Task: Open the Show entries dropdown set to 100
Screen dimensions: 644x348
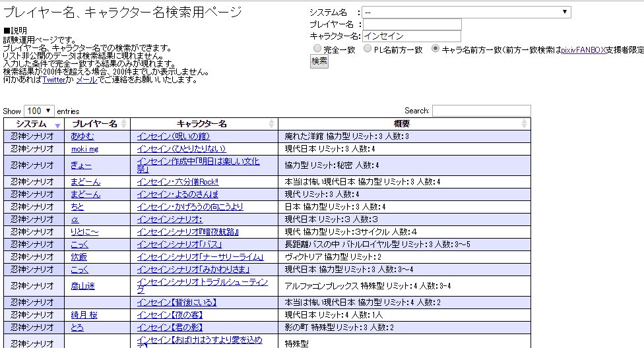Action: tap(39, 111)
